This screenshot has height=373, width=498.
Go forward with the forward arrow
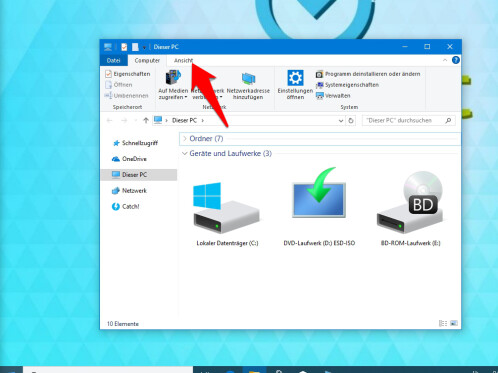(124, 120)
